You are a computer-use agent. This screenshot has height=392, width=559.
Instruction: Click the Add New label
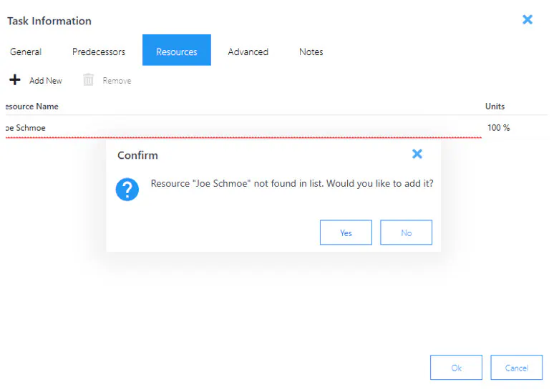[46, 81]
